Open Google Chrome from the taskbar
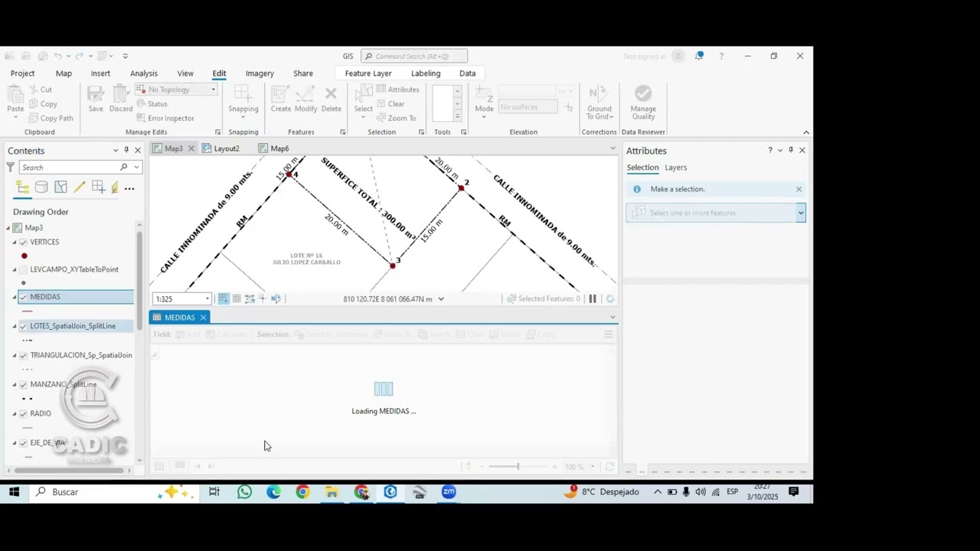The width and height of the screenshot is (980, 551). coord(302,492)
